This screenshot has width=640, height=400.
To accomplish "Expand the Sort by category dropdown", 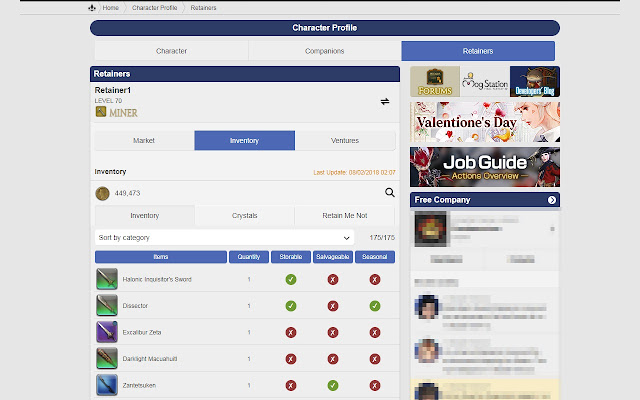I will click(224, 238).
